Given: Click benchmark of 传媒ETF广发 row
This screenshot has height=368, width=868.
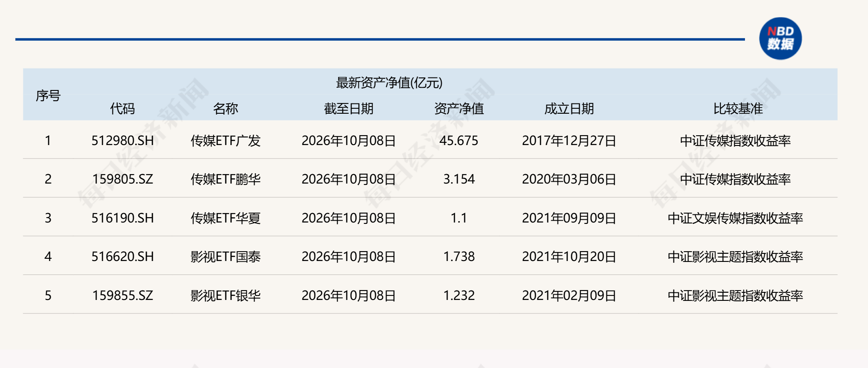Looking at the screenshot, I should tap(736, 141).
